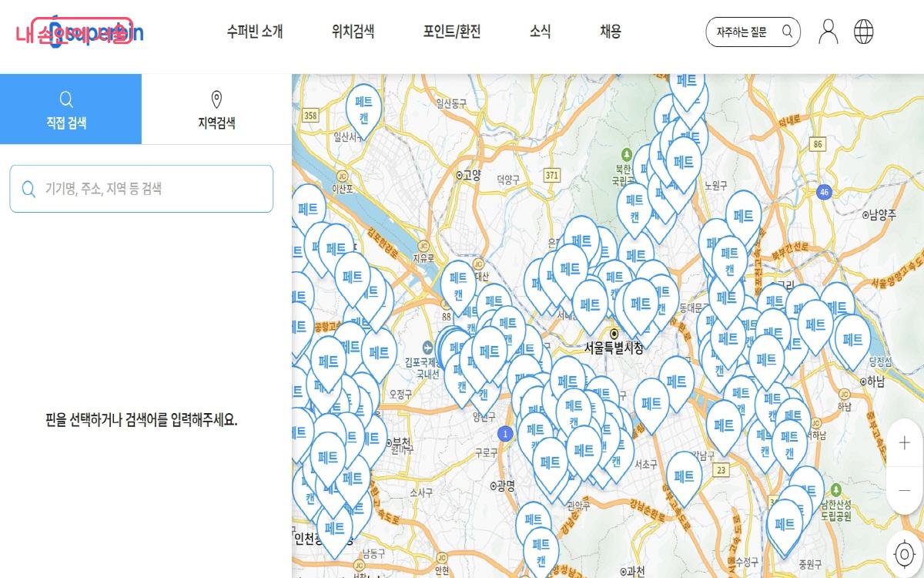Open the 채용 page link

pyautogui.click(x=610, y=32)
